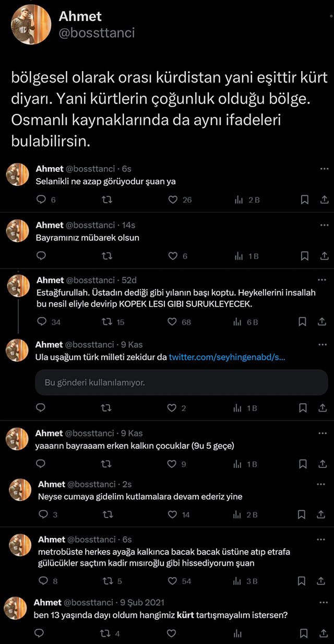Open the unavailable post placeholder box
This screenshot has height=644, width=334.
[x=182, y=382]
